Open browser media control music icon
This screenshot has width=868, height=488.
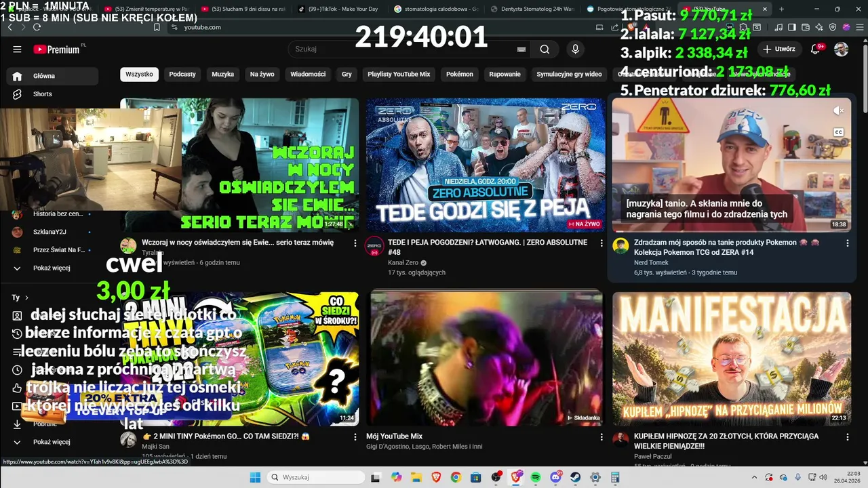(x=778, y=27)
